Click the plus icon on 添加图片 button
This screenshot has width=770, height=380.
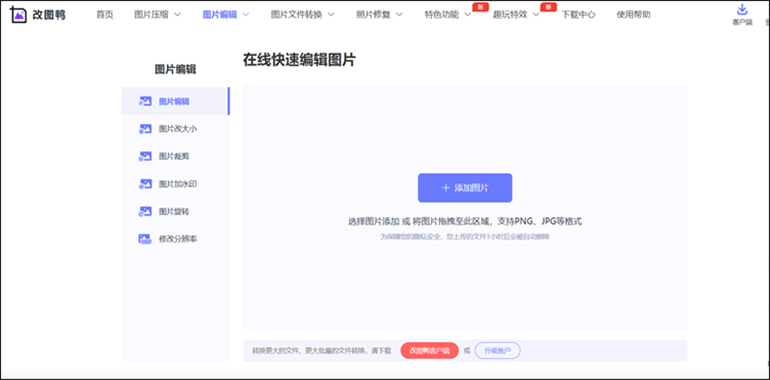pos(446,188)
